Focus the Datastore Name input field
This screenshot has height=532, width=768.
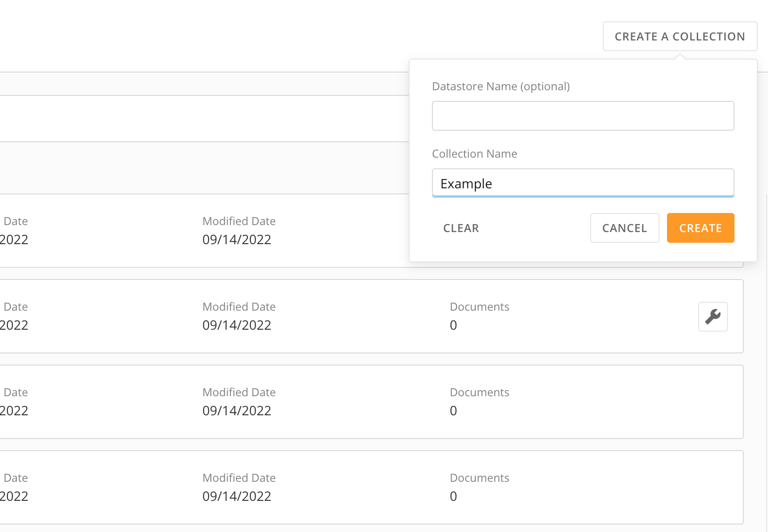pyautogui.click(x=583, y=115)
